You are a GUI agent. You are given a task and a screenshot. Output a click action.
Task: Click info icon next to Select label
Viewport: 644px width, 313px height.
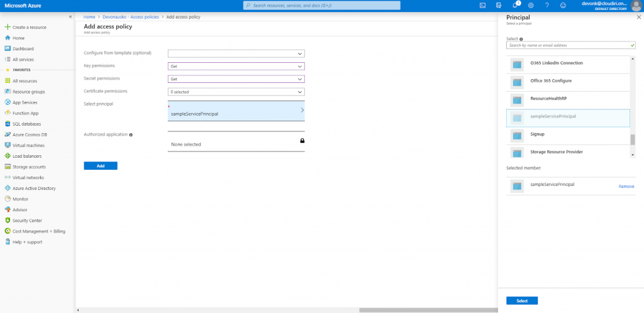point(521,39)
